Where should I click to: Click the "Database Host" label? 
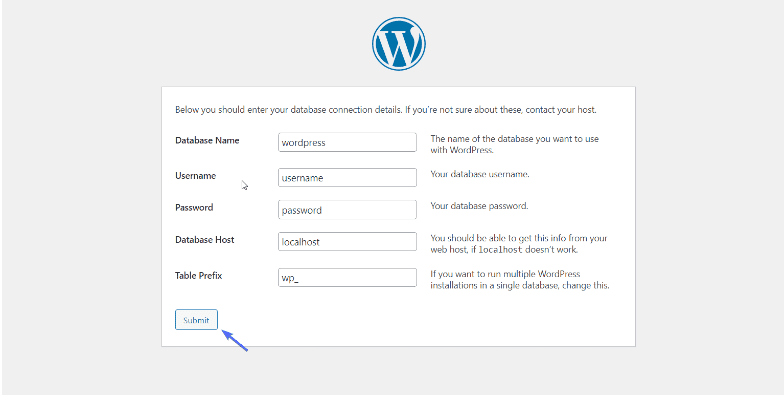[x=204, y=240]
